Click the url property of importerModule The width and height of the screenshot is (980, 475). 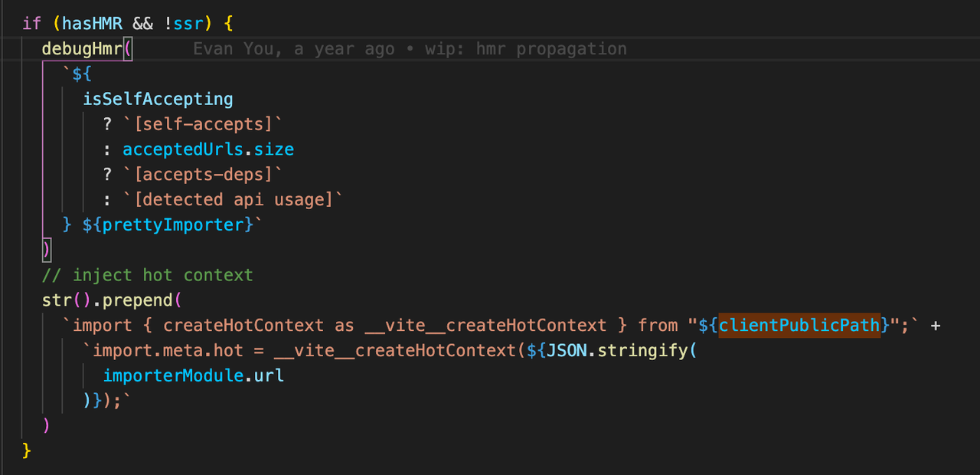point(269,376)
